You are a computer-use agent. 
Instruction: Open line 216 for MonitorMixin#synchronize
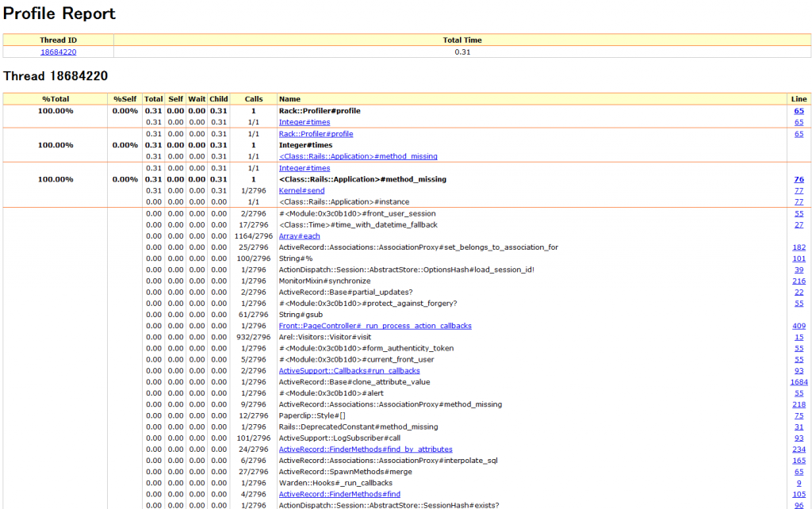[799, 281]
